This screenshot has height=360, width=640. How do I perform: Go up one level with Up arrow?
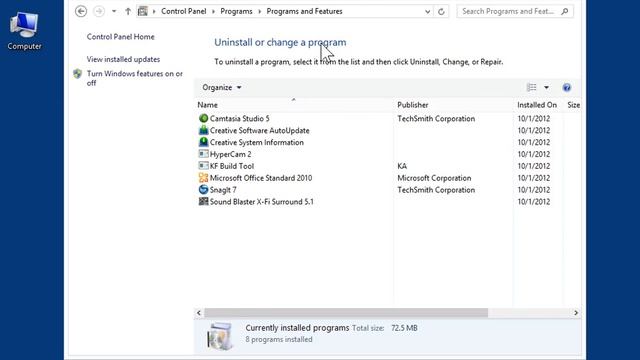click(128, 11)
